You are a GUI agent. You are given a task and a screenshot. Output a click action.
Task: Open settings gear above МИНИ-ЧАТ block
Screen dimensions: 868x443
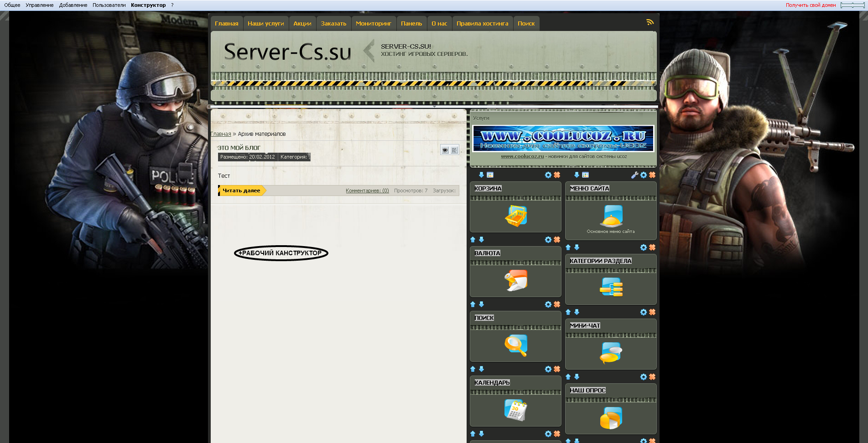coord(644,312)
